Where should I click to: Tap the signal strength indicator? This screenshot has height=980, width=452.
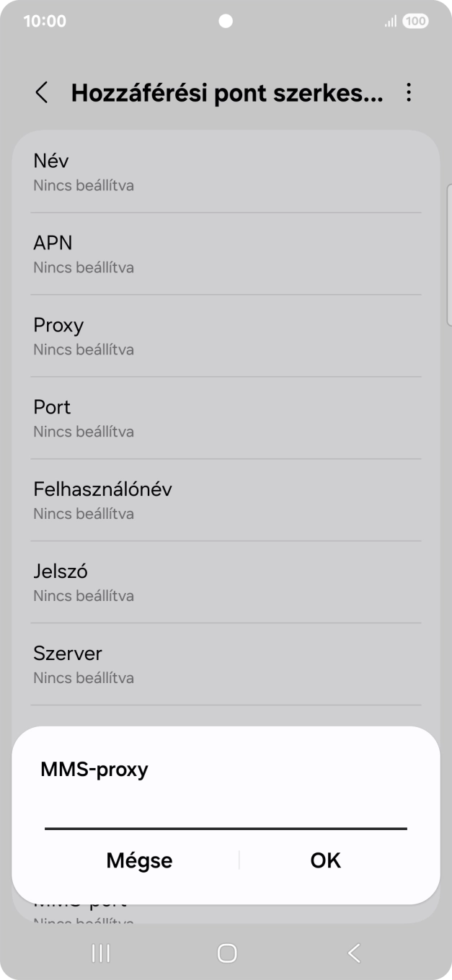click(x=389, y=21)
